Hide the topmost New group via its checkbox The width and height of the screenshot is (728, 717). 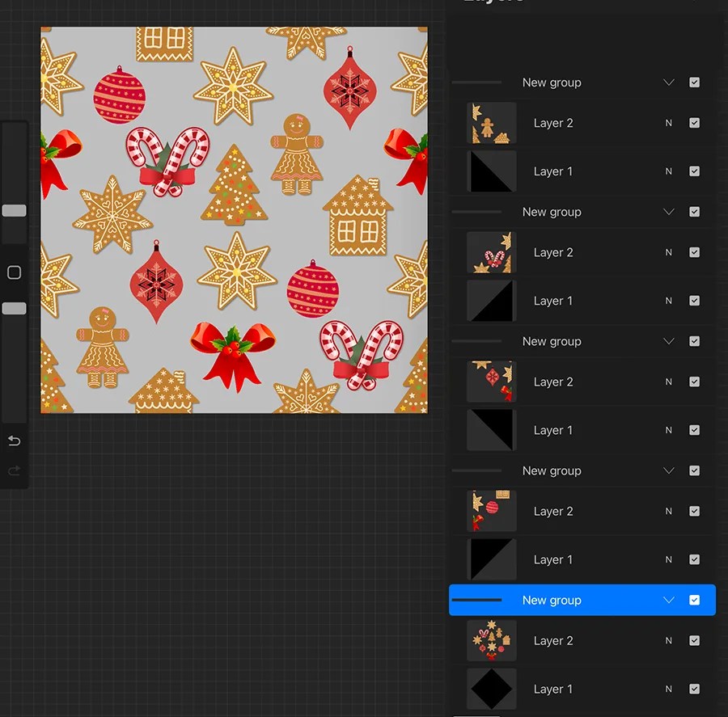click(x=695, y=82)
